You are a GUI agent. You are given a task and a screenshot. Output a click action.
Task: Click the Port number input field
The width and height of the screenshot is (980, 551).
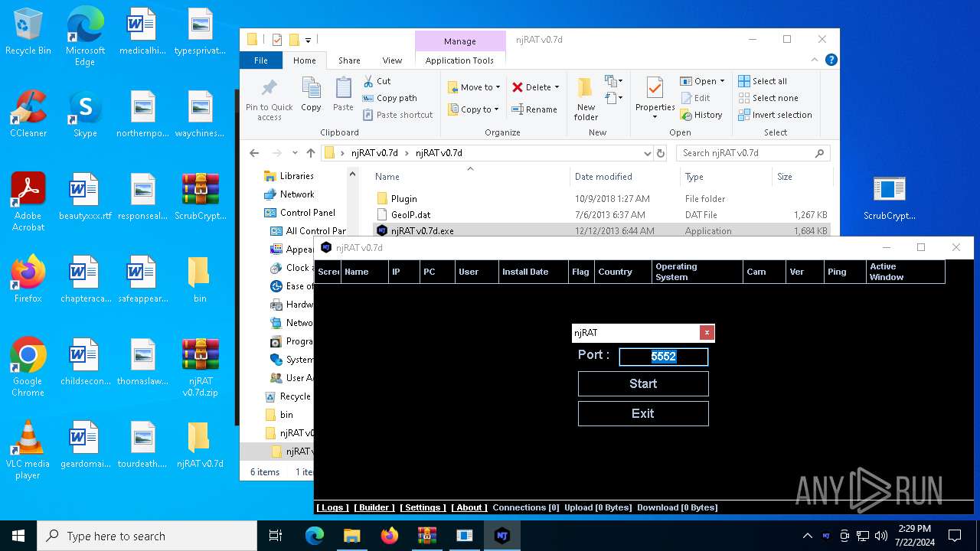click(x=663, y=357)
